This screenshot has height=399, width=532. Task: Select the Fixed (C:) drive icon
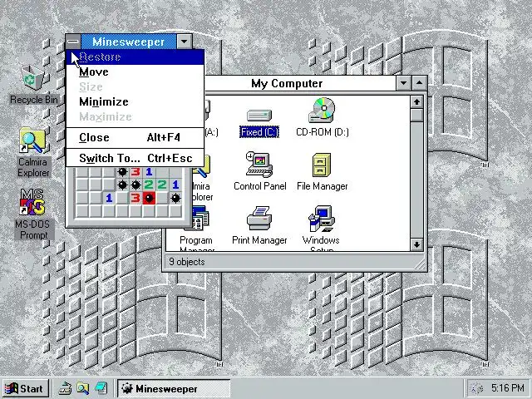[x=259, y=122]
